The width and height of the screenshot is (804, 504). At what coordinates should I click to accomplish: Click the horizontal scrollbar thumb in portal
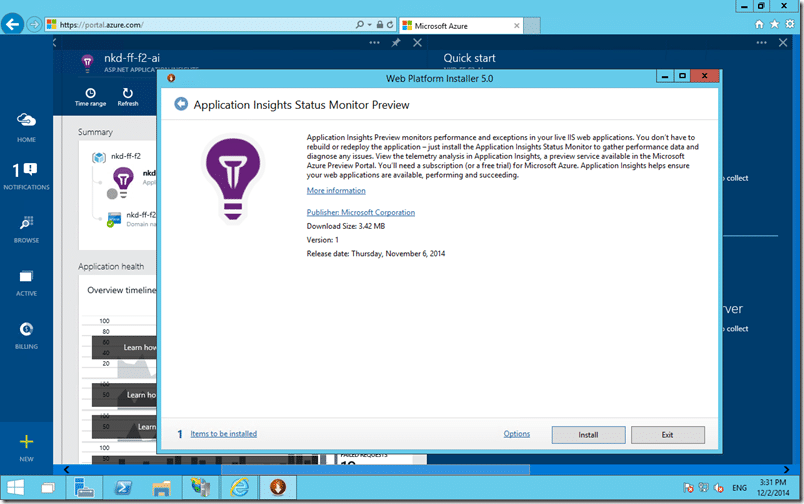pos(375,469)
